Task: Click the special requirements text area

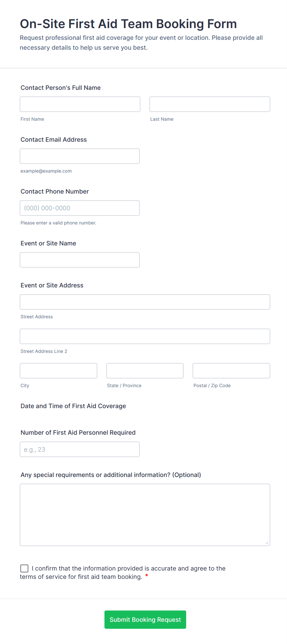Action: (145, 515)
